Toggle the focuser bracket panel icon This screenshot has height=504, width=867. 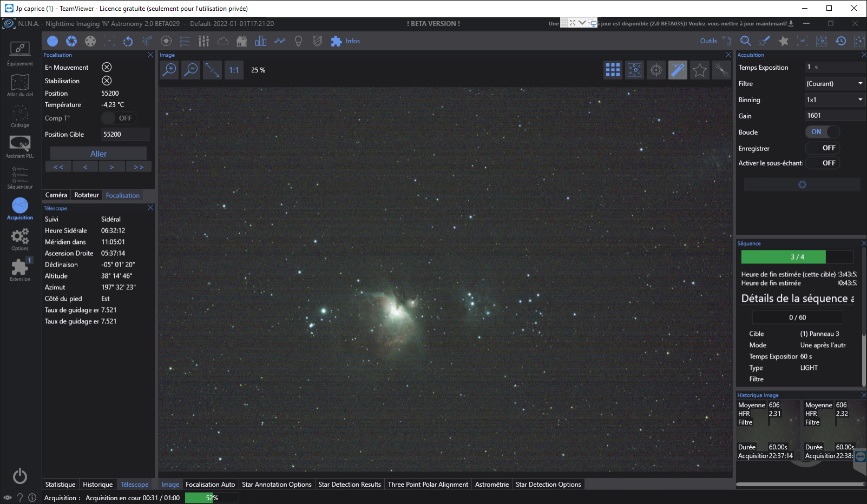tap(109, 41)
